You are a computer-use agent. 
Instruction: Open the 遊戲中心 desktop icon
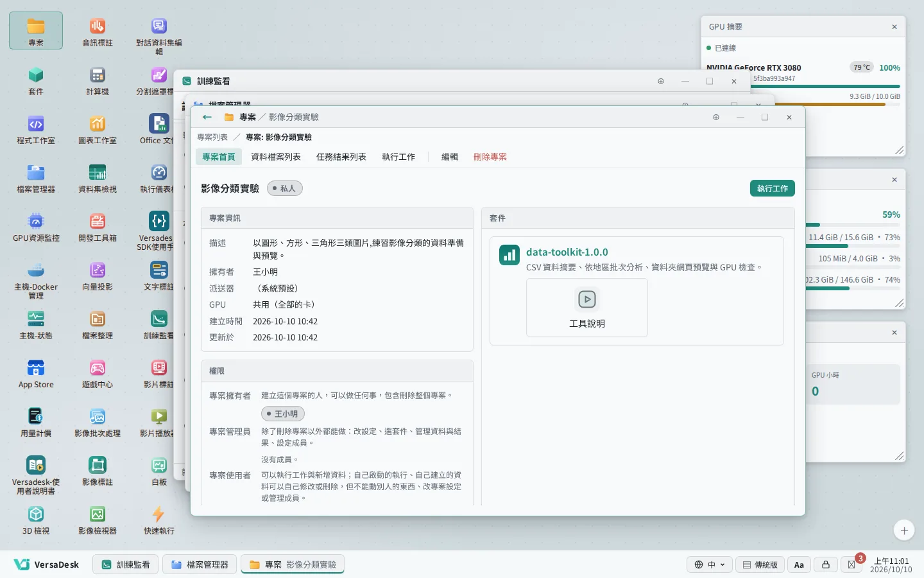point(98,372)
